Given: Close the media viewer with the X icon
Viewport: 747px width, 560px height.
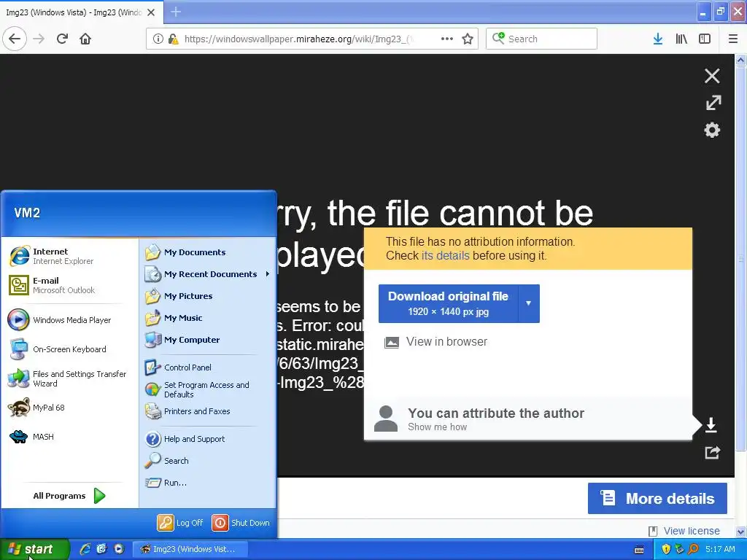Looking at the screenshot, I should [x=712, y=76].
